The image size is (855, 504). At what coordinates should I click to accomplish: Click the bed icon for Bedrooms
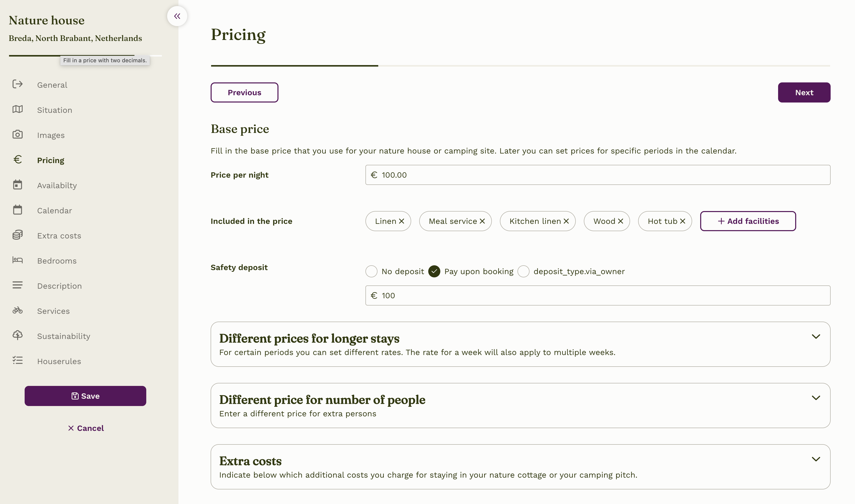(x=18, y=260)
